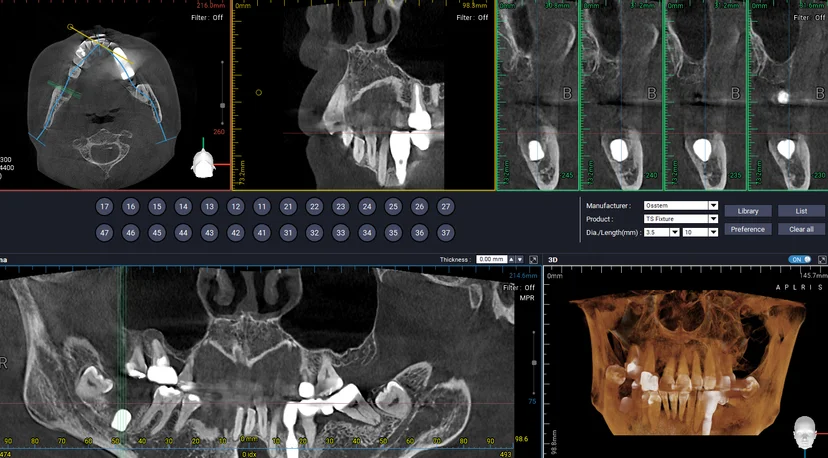Click the 3D rendered jaw model
Viewport: 828px width, 458px height.
click(x=689, y=362)
